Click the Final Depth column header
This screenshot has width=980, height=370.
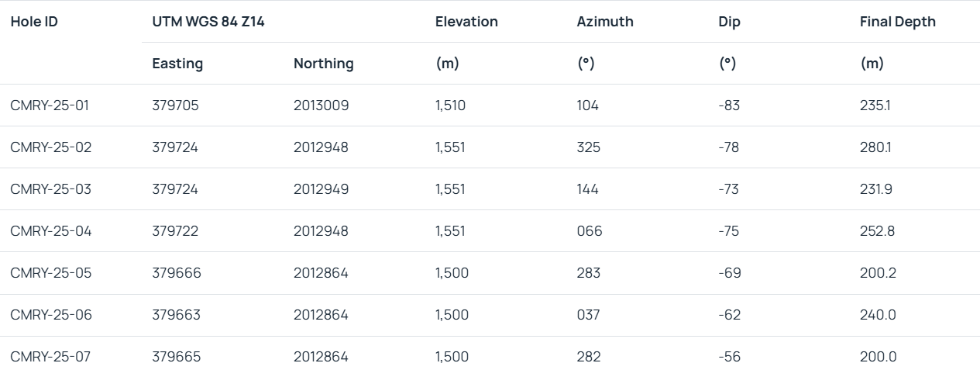coord(897,22)
